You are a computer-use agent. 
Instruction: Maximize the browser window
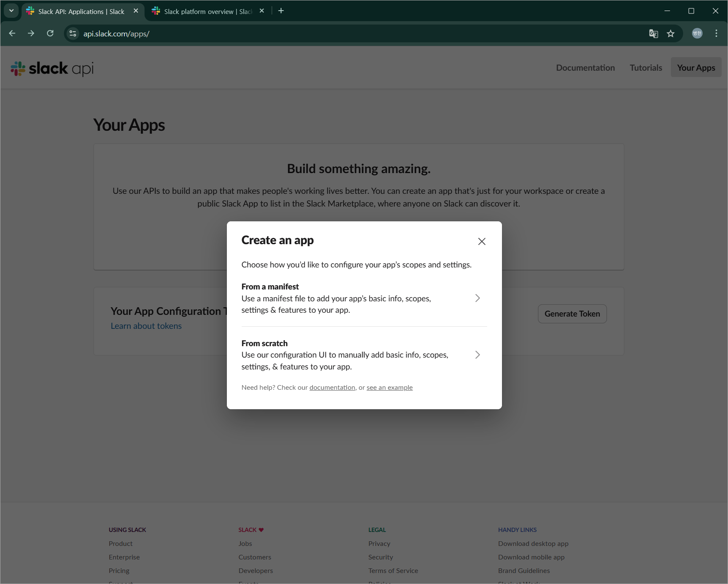[x=691, y=11]
